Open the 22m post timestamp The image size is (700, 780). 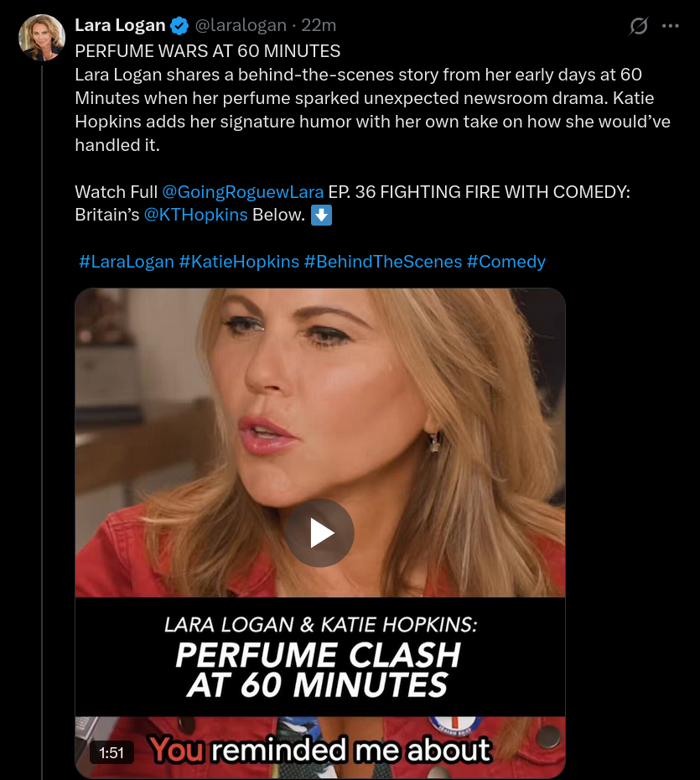coord(319,25)
